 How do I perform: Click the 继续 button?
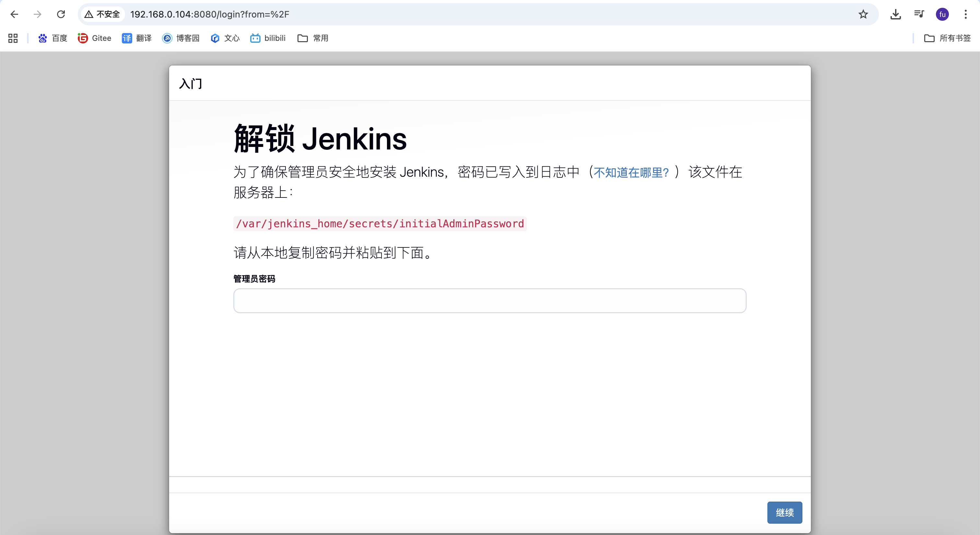coord(785,513)
